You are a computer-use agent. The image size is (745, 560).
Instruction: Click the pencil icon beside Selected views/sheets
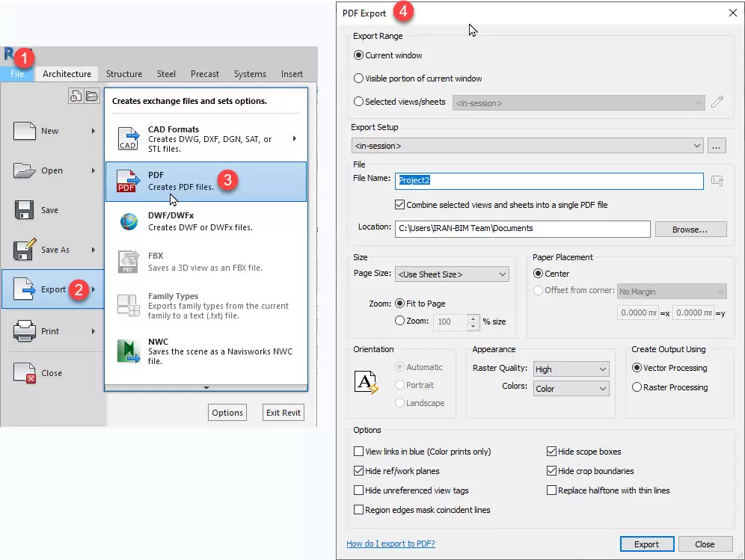(717, 102)
